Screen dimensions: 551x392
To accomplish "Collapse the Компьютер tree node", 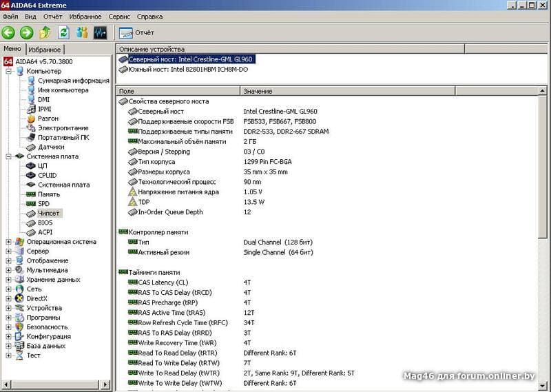I will point(9,71).
